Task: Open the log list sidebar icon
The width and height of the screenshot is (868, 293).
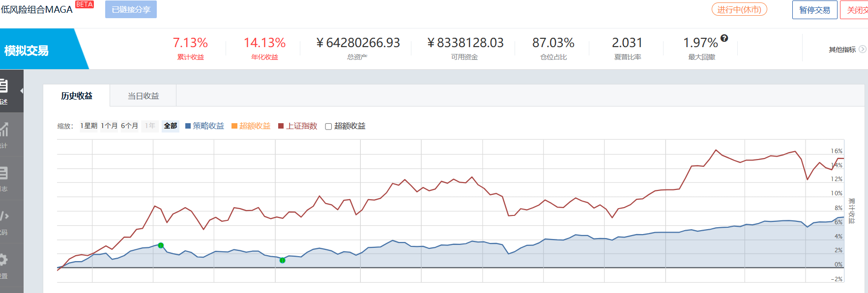Action: [x=4, y=173]
